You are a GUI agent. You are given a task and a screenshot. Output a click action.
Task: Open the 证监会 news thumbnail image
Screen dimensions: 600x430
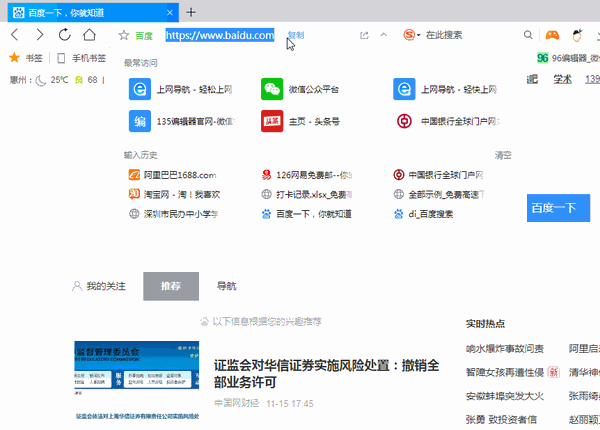coord(137,380)
